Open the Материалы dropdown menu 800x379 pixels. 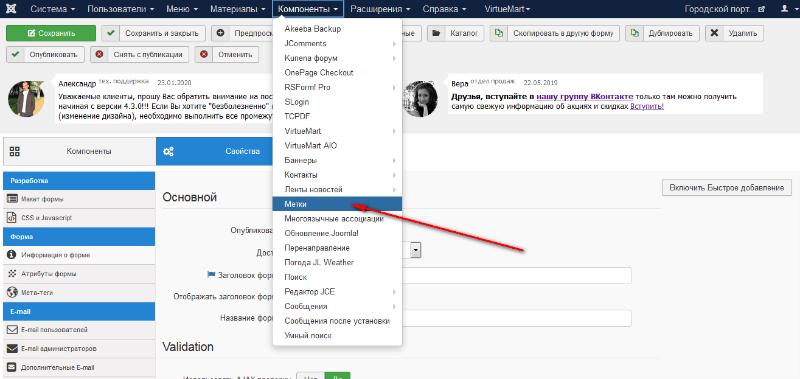[x=238, y=9]
